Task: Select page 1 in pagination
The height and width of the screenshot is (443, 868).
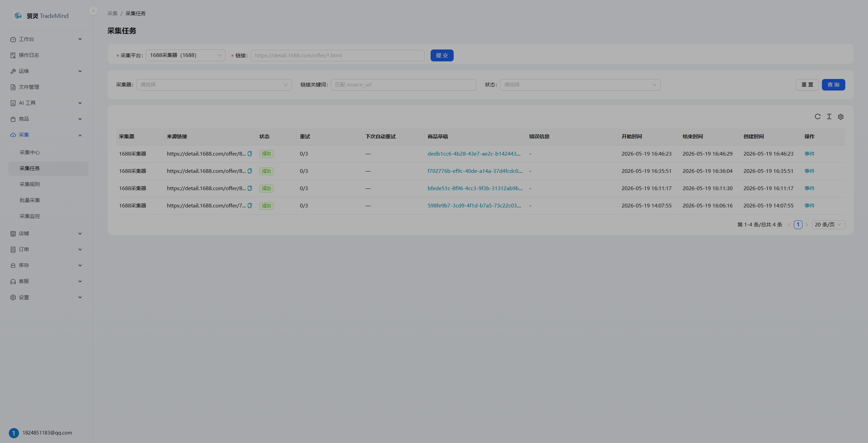Action: 798,225
